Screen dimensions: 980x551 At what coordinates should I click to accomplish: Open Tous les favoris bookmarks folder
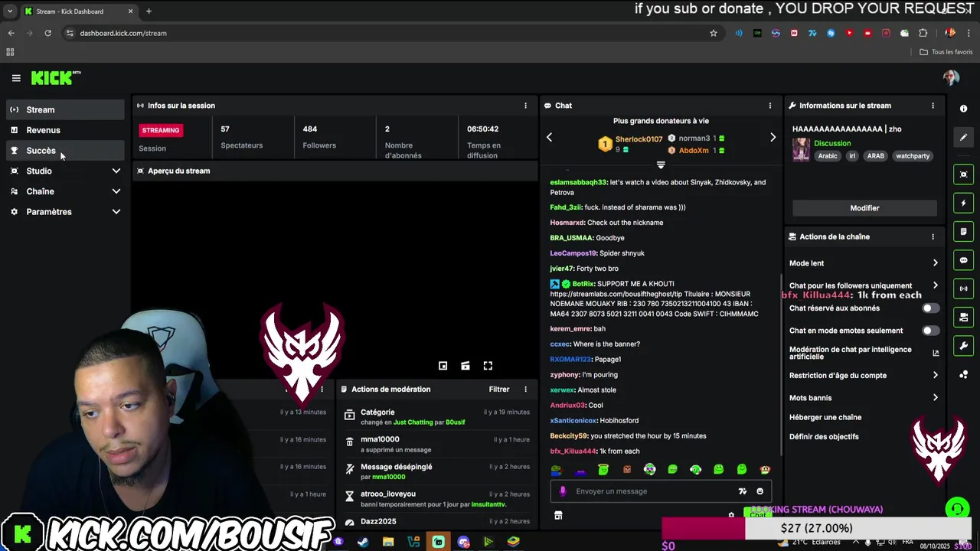946,52
